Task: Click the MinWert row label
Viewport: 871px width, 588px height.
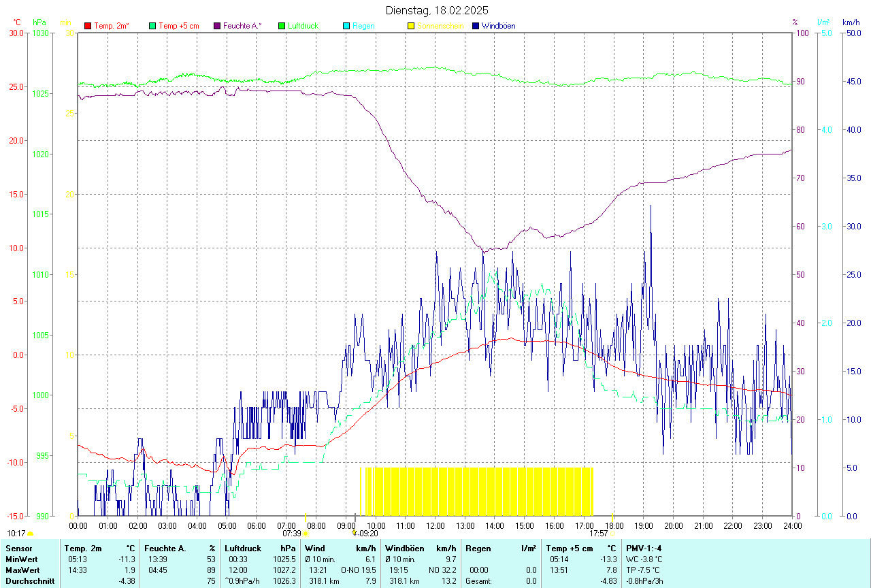Action: [x=22, y=559]
